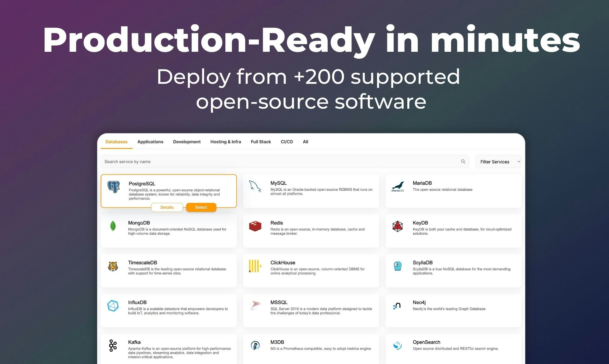This screenshot has width=609, height=364.
Task: Click the InfluxDB card title
Action: click(137, 302)
